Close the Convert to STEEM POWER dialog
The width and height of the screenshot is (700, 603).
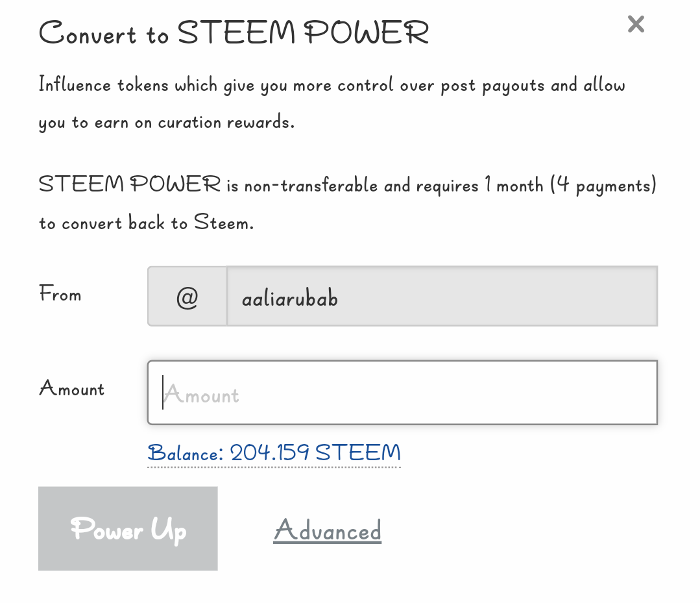coord(636,25)
